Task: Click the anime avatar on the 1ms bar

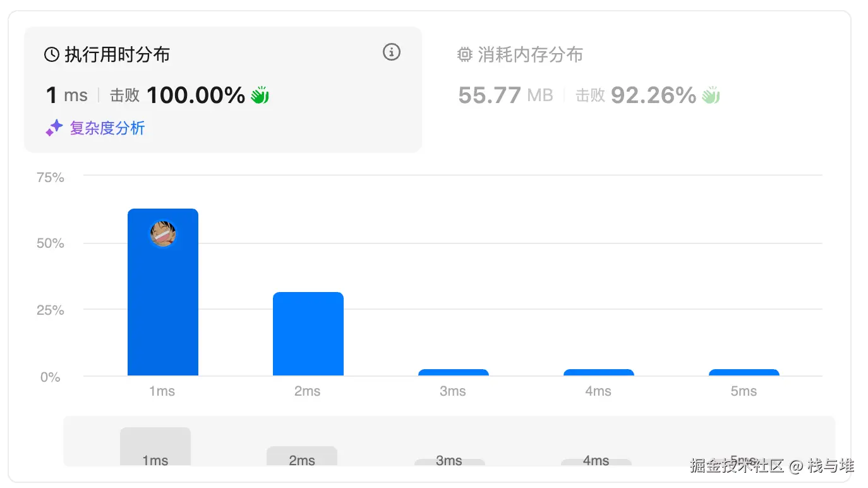Action: point(163,234)
